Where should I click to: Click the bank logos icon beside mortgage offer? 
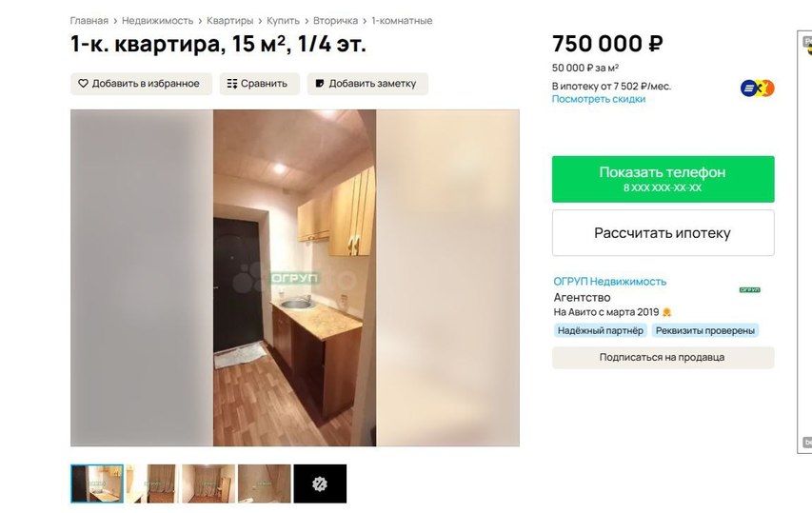pyautogui.click(x=757, y=89)
